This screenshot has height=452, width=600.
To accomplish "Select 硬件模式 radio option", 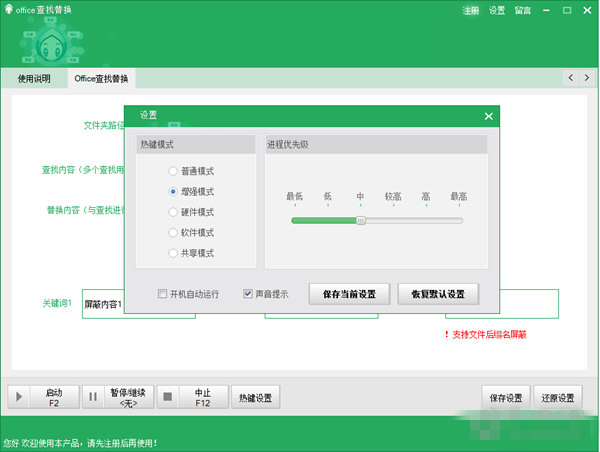I will (174, 212).
